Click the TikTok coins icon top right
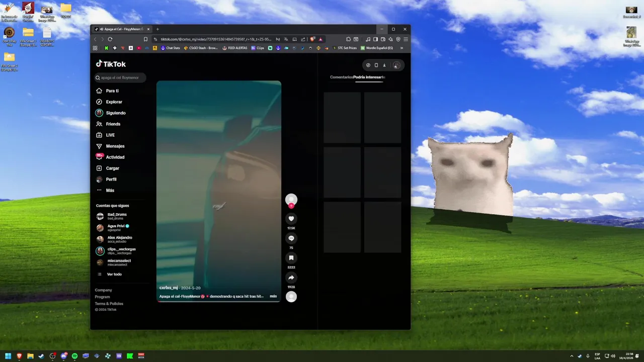The image size is (644, 362). [x=368, y=65]
